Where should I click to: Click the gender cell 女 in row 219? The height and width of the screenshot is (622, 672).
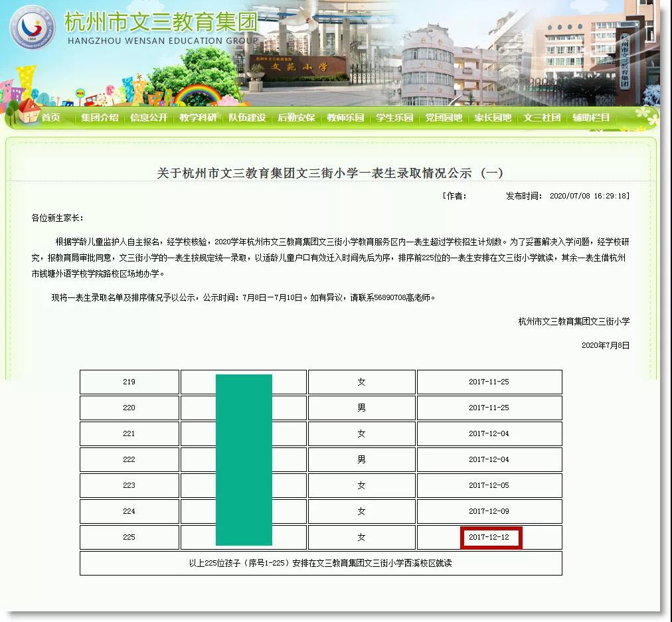tap(362, 382)
